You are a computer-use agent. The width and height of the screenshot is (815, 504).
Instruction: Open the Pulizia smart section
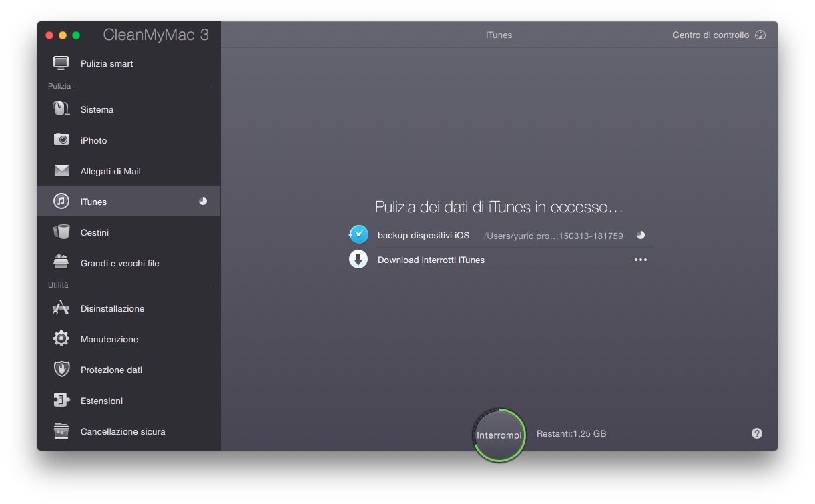(x=129, y=63)
